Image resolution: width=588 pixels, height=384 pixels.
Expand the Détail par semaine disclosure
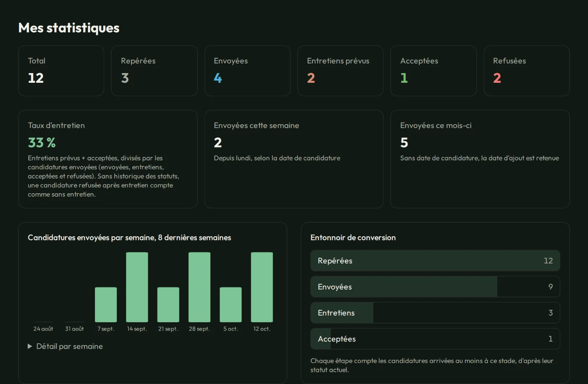click(66, 346)
